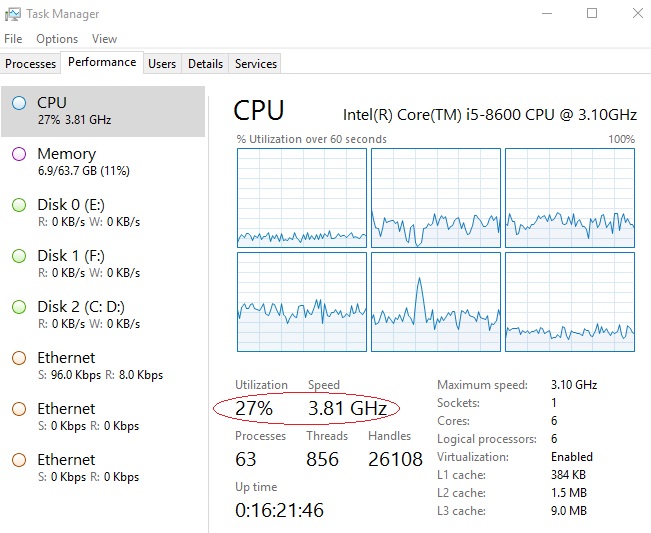The height and width of the screenshot is (533, 651).
Task: Click the core graph with the tall spike
Action: coord(436,302)
